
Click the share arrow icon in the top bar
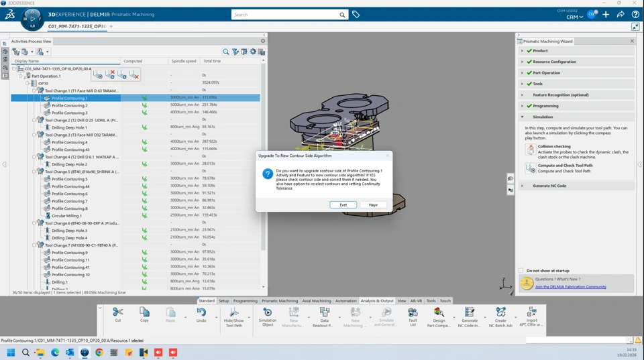point(621,14)
